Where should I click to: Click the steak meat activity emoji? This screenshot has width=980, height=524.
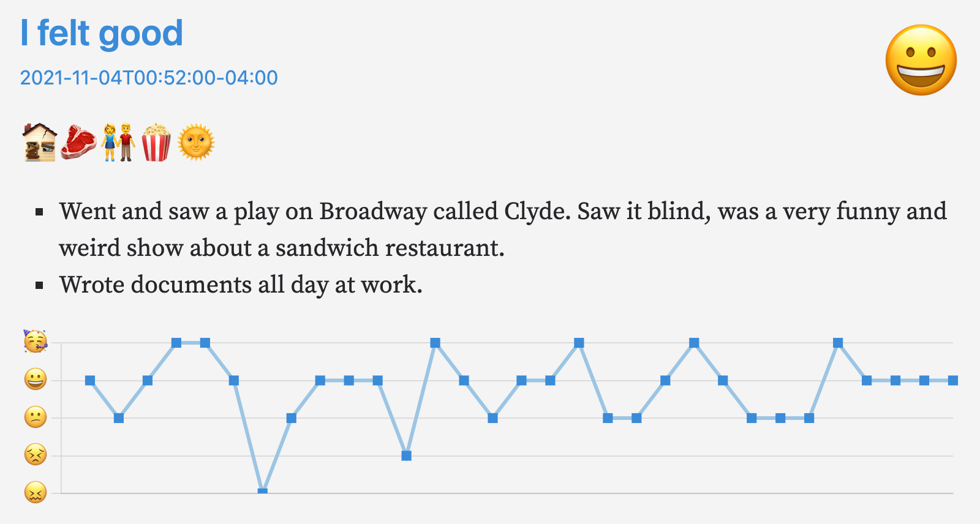(x=78, y=142)
